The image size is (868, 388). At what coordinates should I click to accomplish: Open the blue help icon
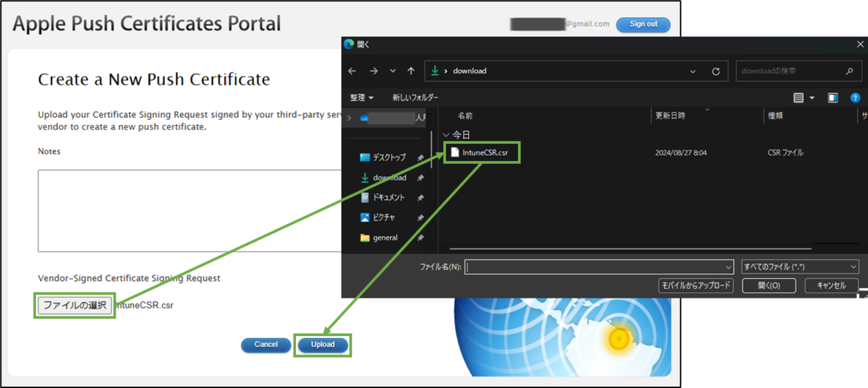coord(856,98)
